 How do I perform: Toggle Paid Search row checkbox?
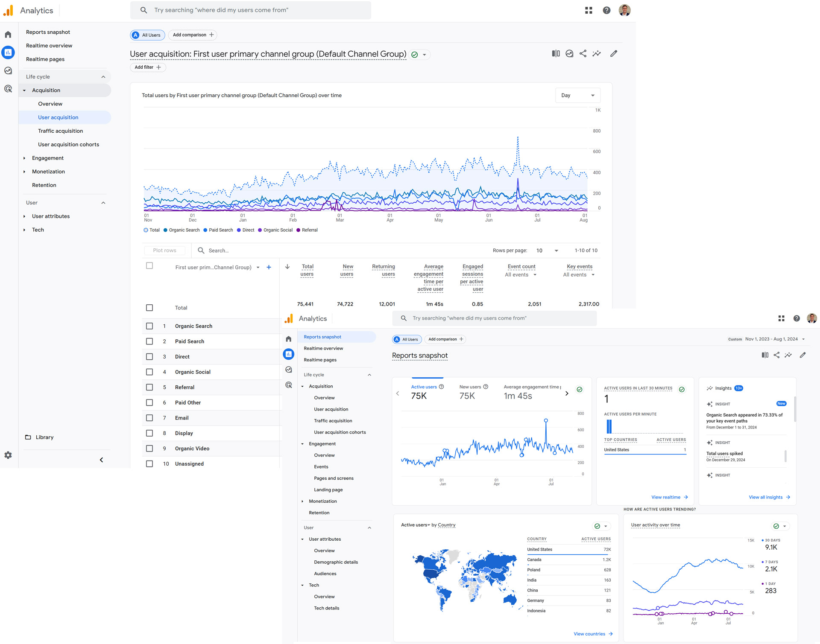point(149,341)
